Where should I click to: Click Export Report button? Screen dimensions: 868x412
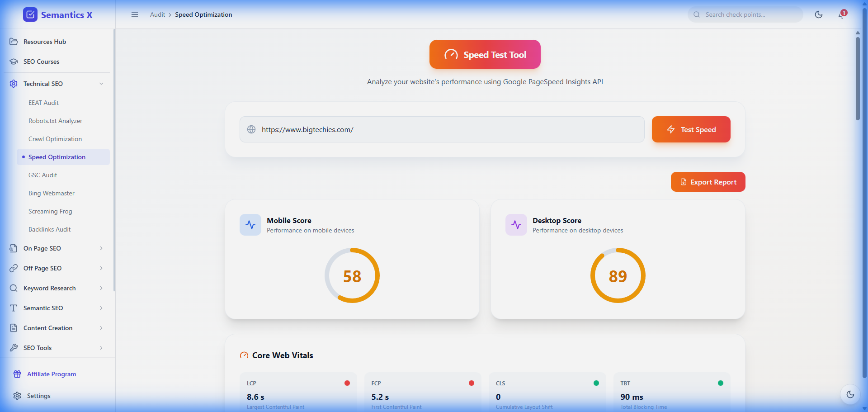tap(708, 182)
